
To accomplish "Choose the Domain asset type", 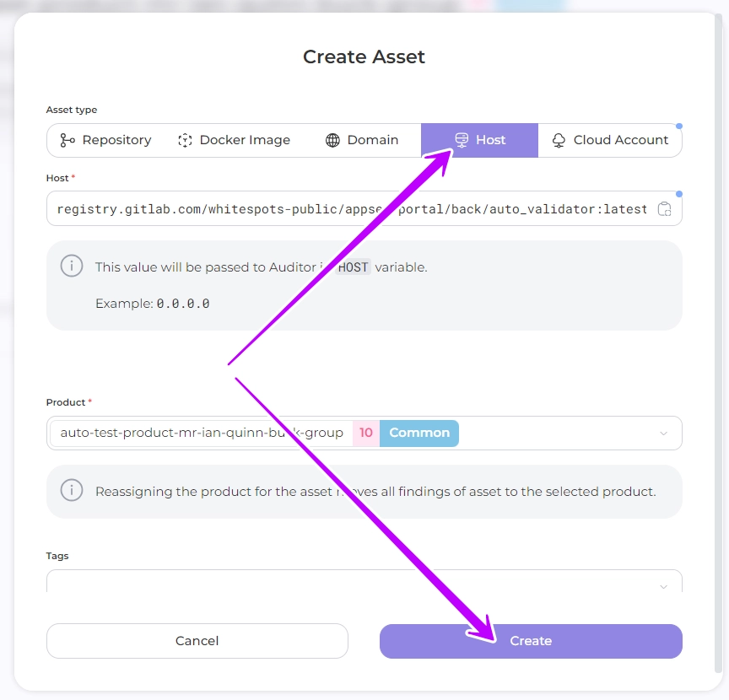I will coord(363,140).
